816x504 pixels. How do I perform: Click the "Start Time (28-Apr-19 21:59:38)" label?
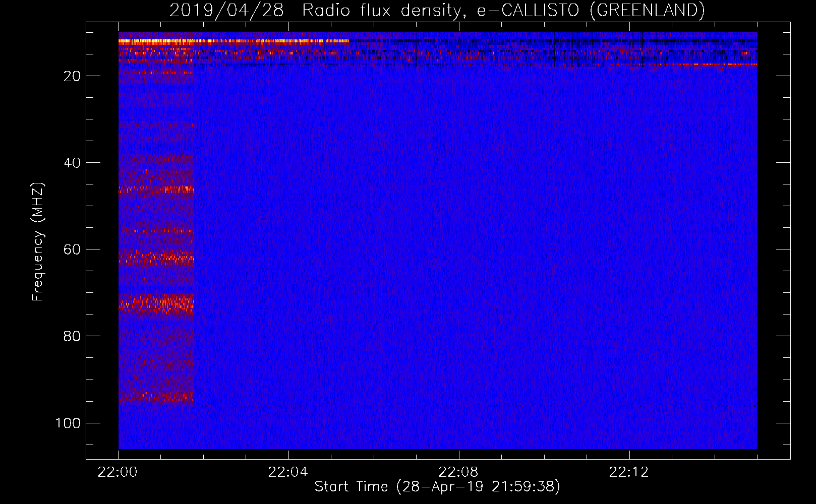click(437, 487)
